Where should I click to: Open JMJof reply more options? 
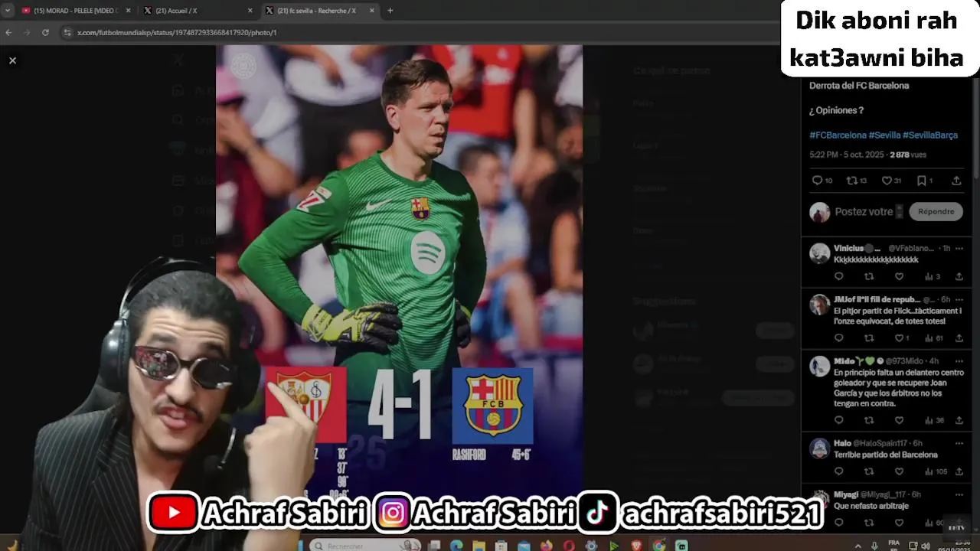click(959, 299)
